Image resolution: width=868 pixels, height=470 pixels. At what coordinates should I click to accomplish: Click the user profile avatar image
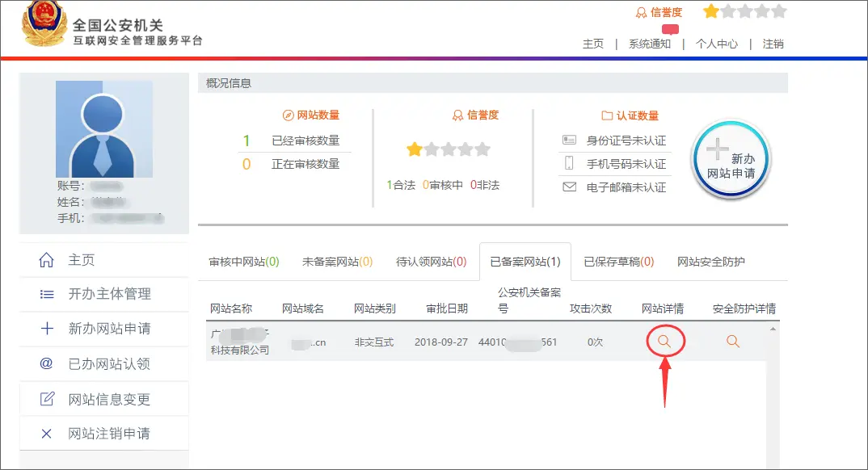103,129
